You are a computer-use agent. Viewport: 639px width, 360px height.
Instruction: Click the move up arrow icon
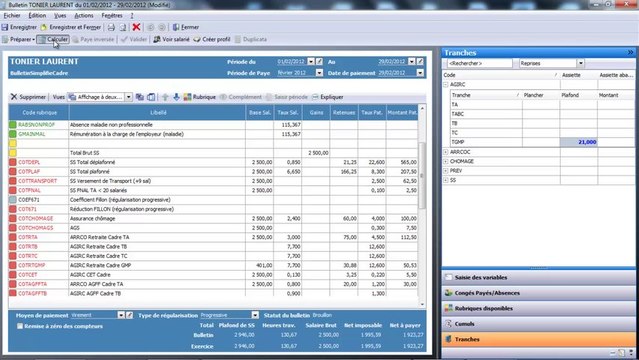(165, 97)
